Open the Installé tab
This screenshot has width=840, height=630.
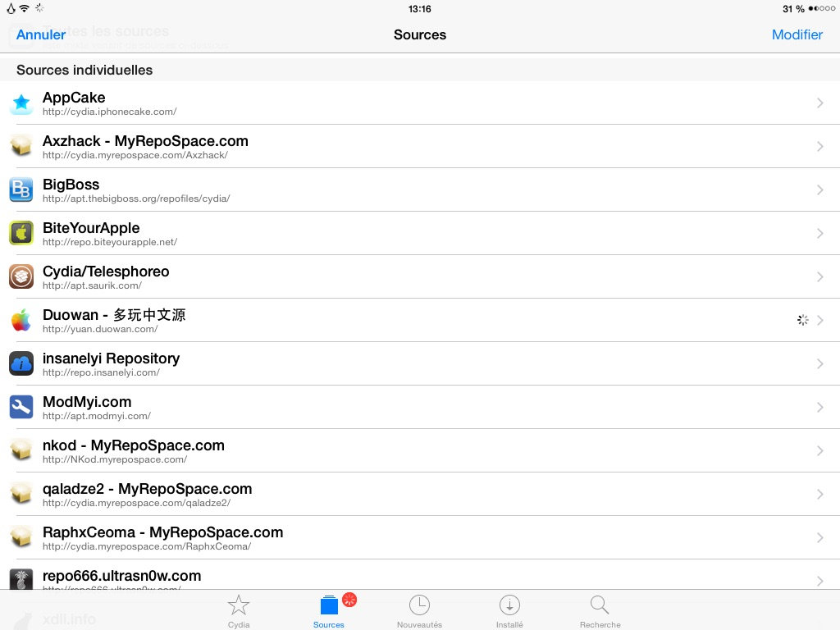click(x=509, y=611)
